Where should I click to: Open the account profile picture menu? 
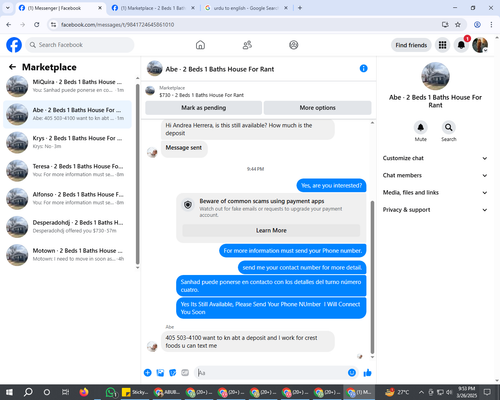tap(480, 45)
